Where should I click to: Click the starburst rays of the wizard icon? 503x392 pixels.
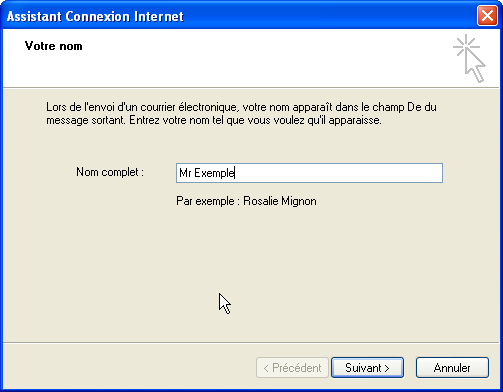pyautogui.click(x=464, y=45)
